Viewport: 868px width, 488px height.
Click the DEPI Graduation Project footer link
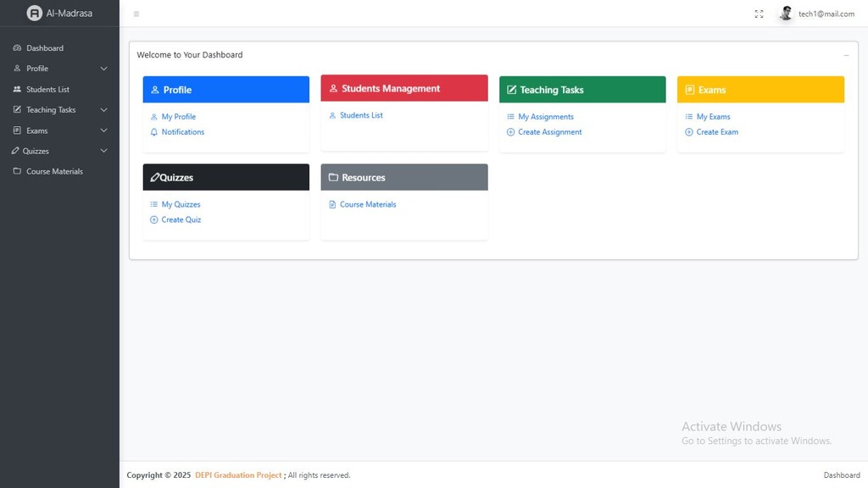pyautogui.click(x=238, y=475)
